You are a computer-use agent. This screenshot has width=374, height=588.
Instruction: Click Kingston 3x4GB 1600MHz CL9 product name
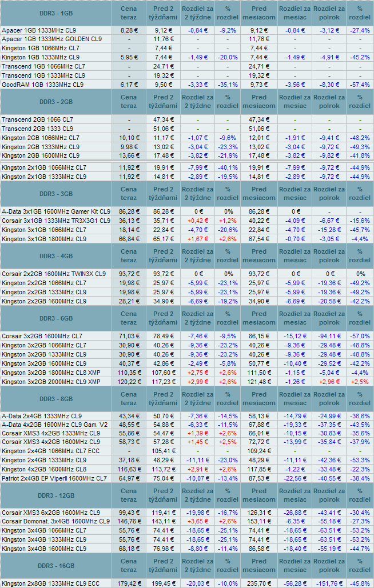tap(44, 549)
